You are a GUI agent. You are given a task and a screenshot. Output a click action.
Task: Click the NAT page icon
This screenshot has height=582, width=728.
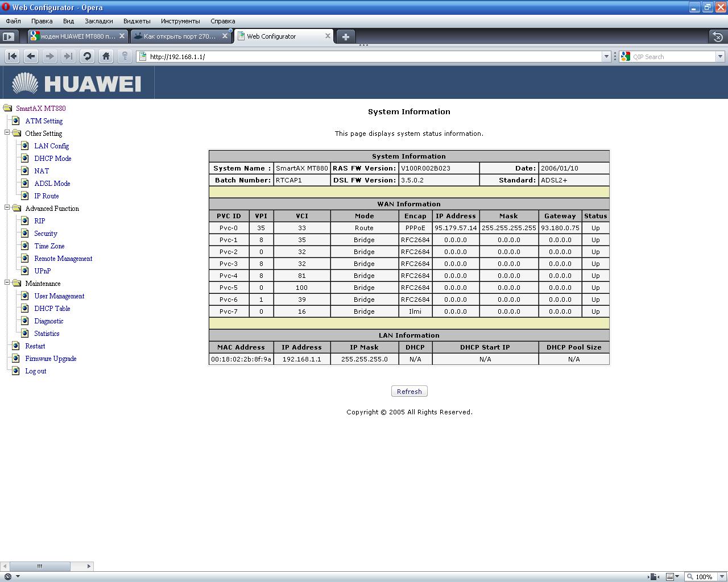[25, 171]
